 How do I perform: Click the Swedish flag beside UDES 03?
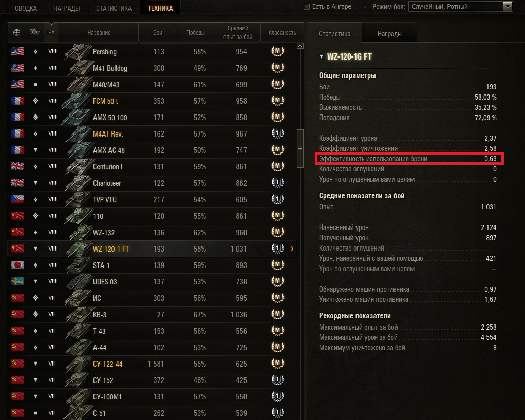click(17, 281)
